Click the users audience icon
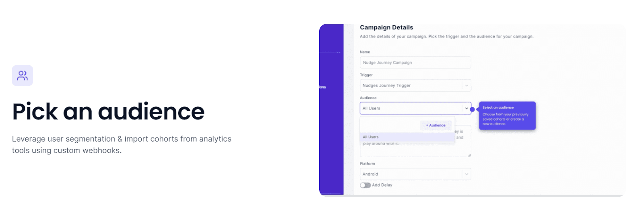This screenshot has height=208, width=644. coord(23,75)
